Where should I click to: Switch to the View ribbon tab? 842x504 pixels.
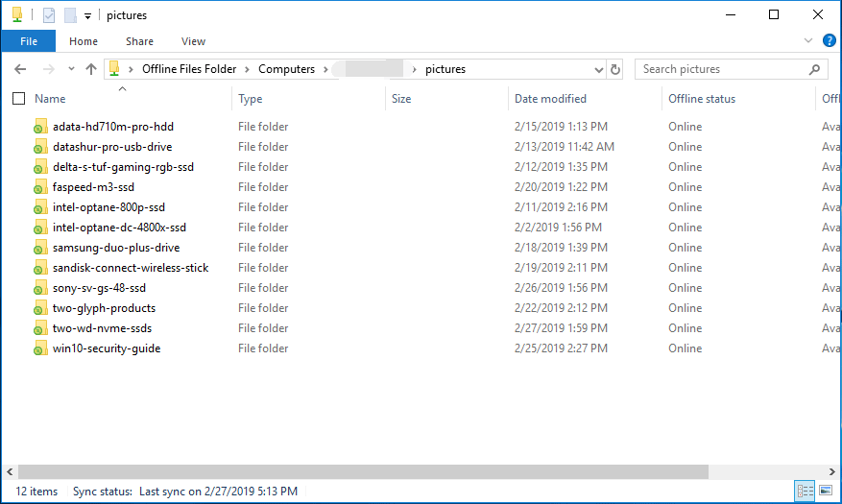(x=193, y=41)
